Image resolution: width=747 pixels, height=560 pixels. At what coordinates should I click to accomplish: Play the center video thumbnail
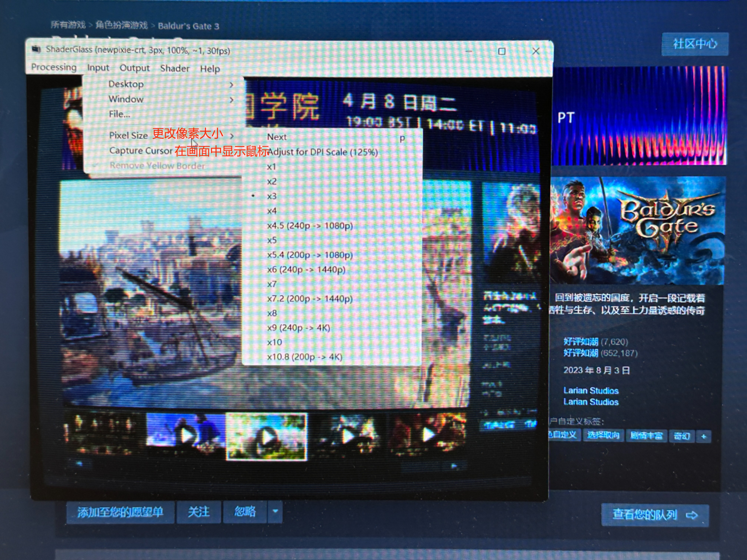(267, 435)
